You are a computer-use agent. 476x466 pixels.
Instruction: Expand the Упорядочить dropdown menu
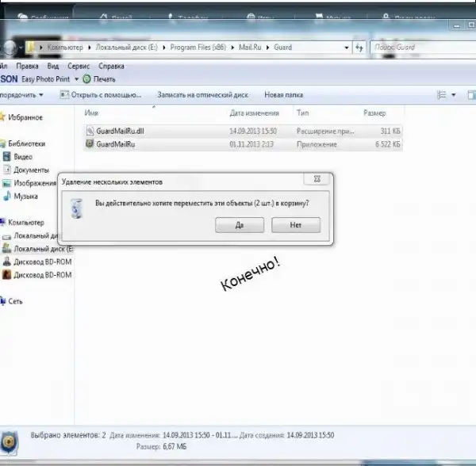tap(22, 95)
